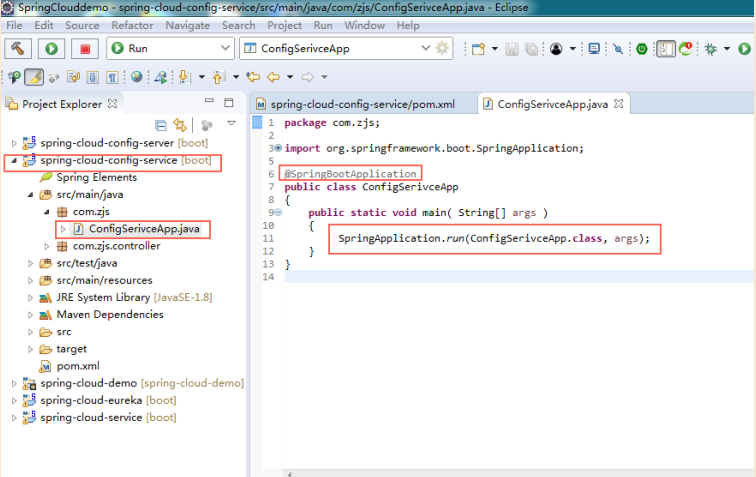
Task: Click the green Spring Boot power icon
Action: click(x=642, y=49)
